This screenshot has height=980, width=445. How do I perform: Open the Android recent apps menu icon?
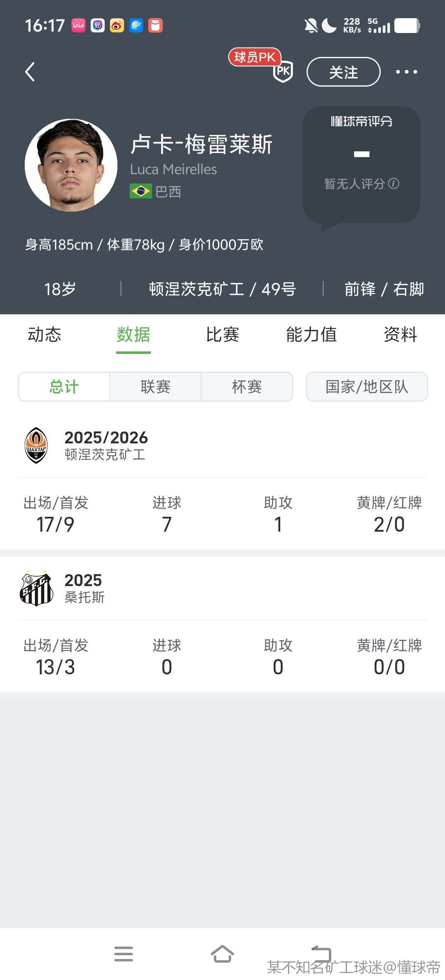[124, 954]
